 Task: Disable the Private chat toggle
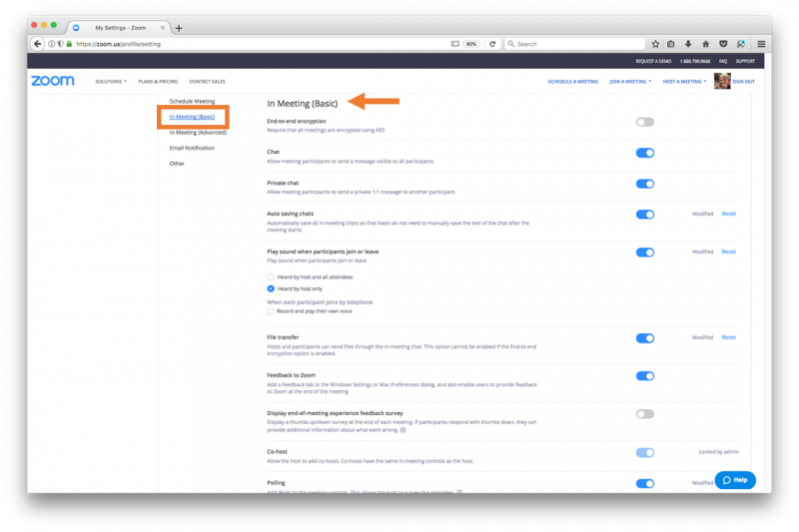(644, 184)
